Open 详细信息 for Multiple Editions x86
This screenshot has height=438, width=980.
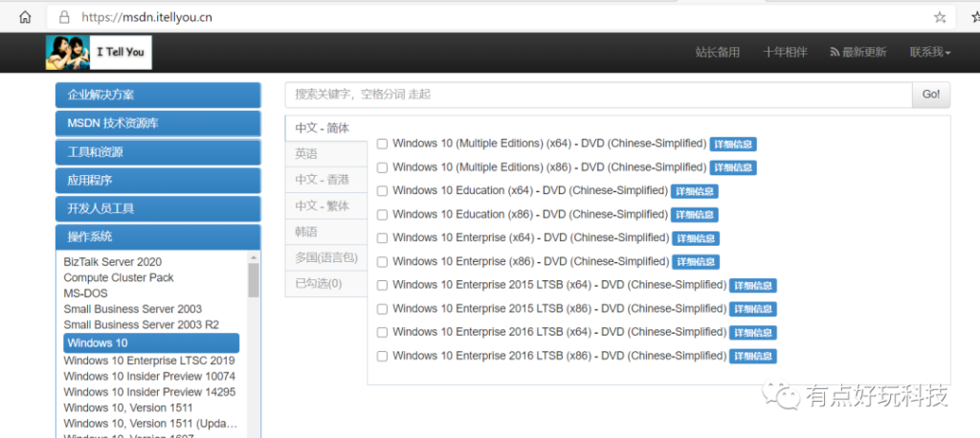(733, 167)
